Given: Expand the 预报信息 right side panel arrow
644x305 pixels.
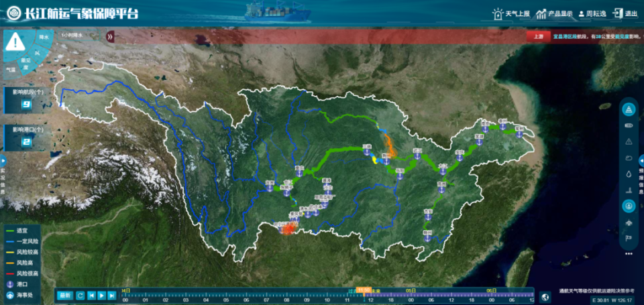Looking at the screenshot, I should pos(641,160).
